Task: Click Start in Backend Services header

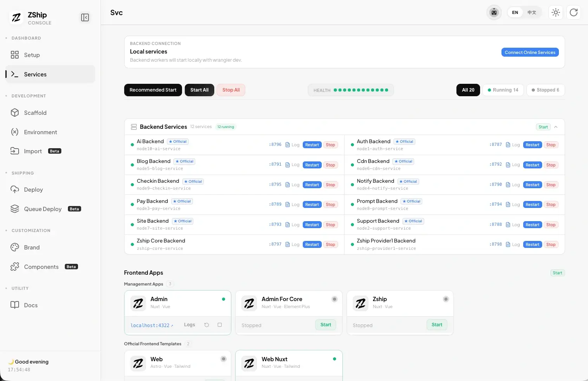Action: (x=543, y=127)
